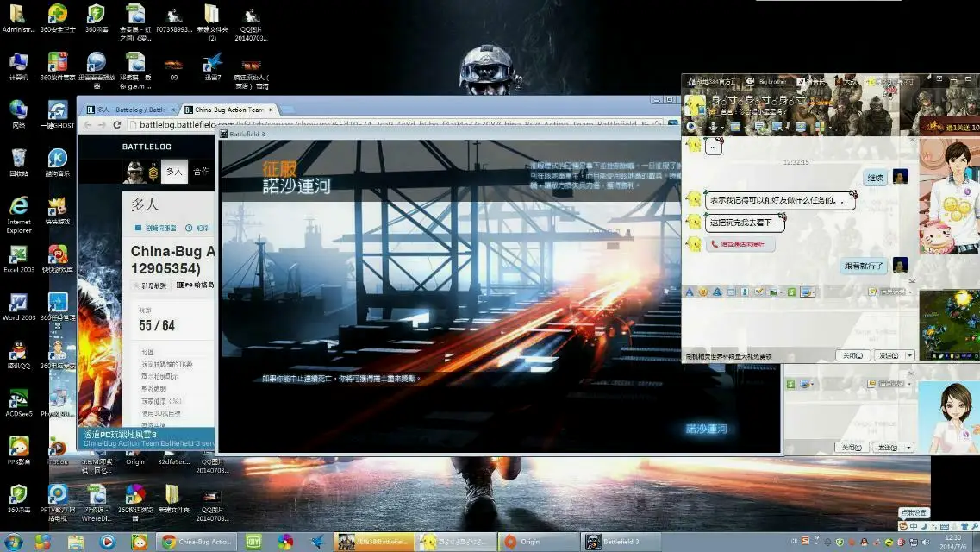Open Internet Explorer desktop icon
Image resolution: width=980 pixels, height=552 pixels.
click(19, 214)
